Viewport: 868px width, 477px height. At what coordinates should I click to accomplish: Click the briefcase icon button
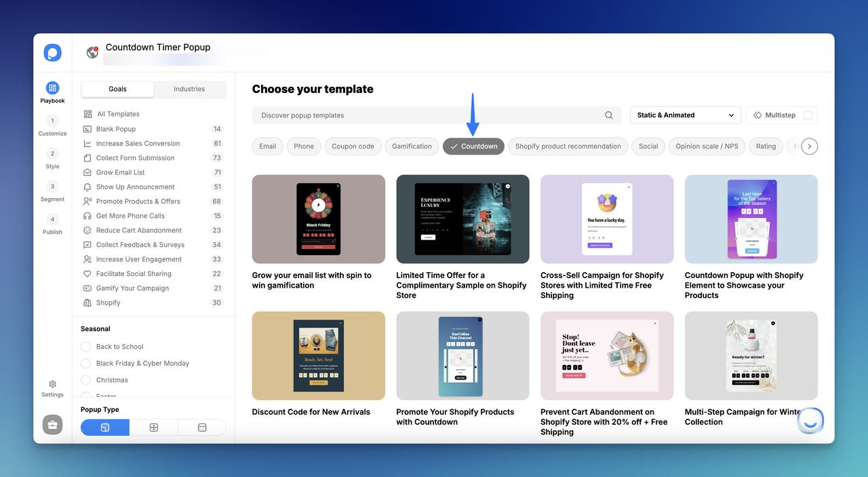[x=52, y=425]
